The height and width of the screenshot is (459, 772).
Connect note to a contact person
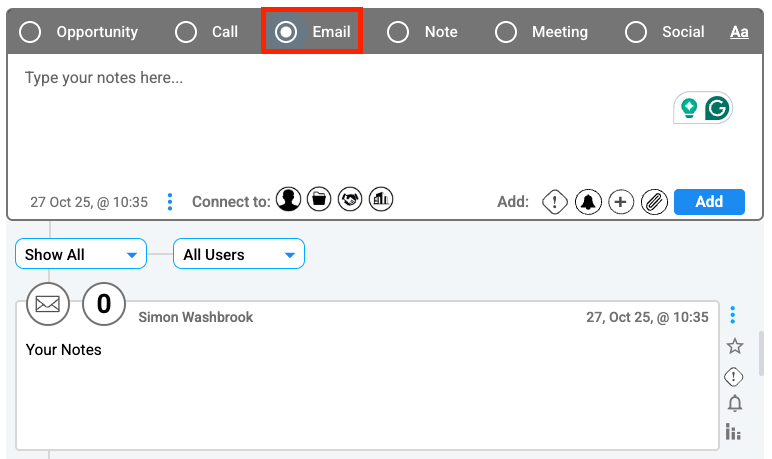click(x=289, y=200)
